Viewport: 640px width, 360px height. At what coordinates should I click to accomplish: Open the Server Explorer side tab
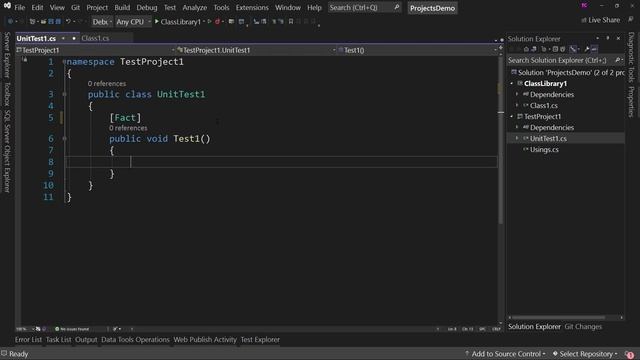pos(7,55)
